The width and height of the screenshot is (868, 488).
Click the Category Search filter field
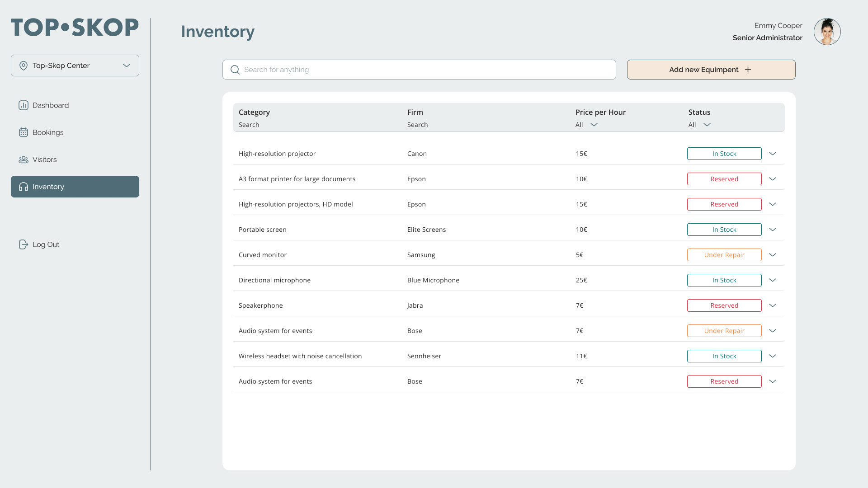point(249,125)
